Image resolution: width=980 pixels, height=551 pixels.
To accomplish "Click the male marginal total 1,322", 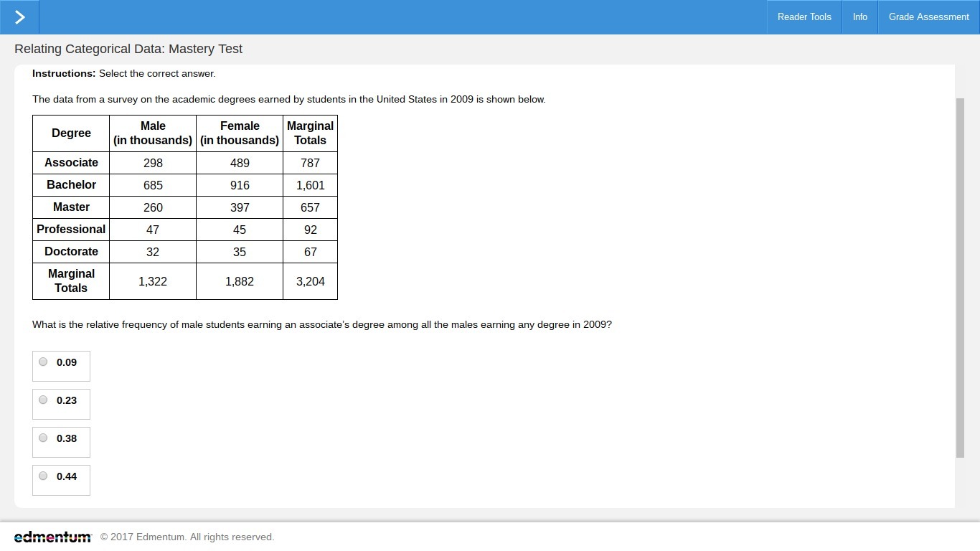I will [x=153, y=281].
